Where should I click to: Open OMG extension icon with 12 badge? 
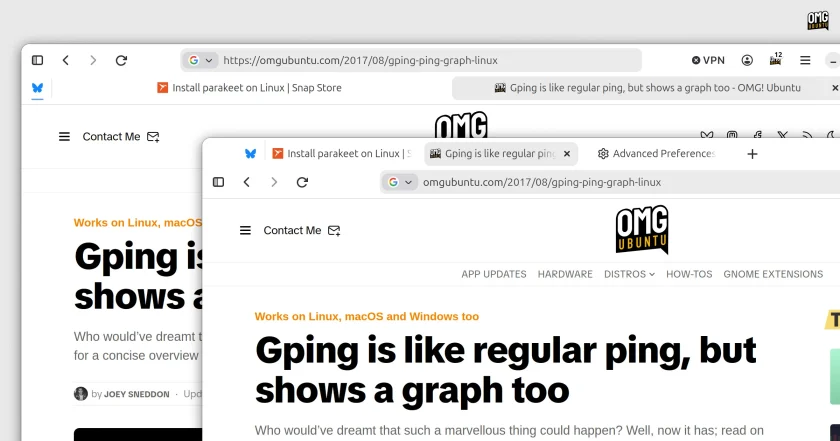(x=776, y=59)
